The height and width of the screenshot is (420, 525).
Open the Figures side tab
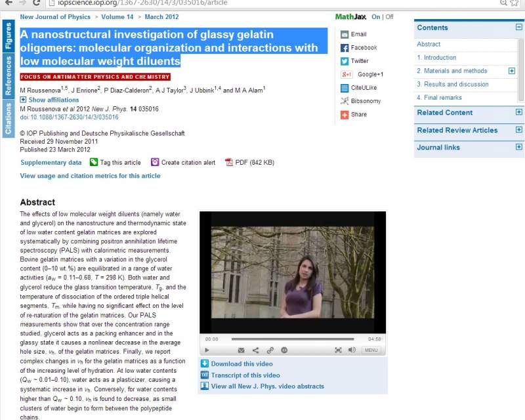[x=9, y=36]
